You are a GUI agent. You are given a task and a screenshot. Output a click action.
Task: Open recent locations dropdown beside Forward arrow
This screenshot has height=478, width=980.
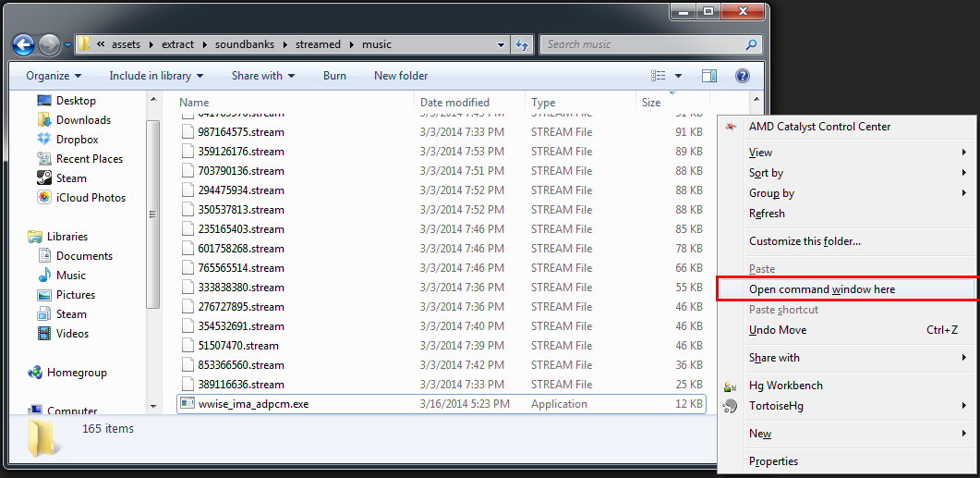point(67,45)
